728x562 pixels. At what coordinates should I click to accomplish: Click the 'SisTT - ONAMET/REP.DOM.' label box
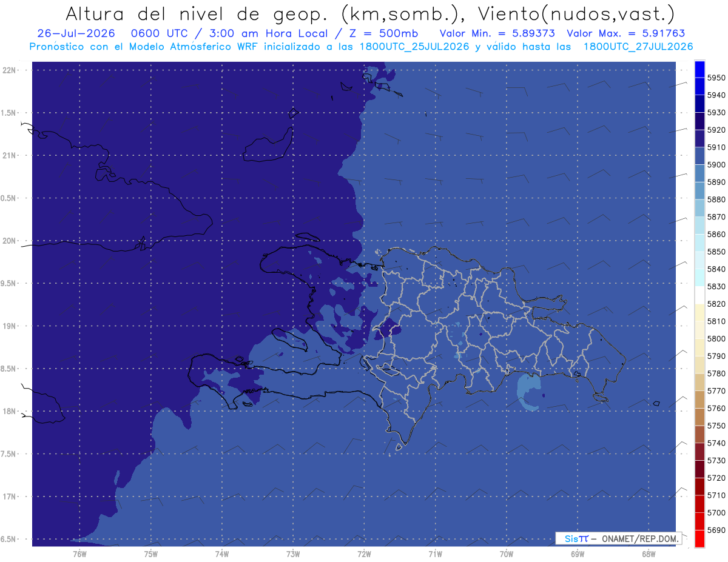click(x=618, y=538)
